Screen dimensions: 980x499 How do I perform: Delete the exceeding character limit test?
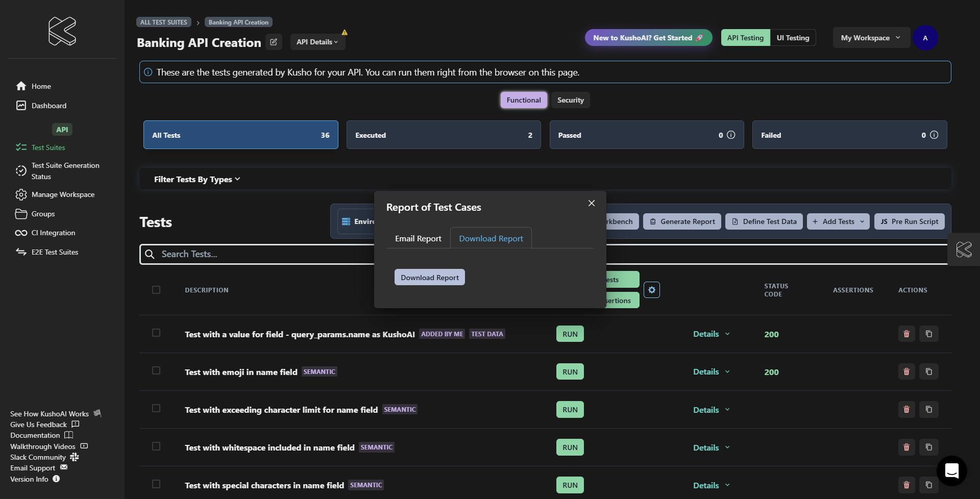pyautogui.click(x=906, y=409)
